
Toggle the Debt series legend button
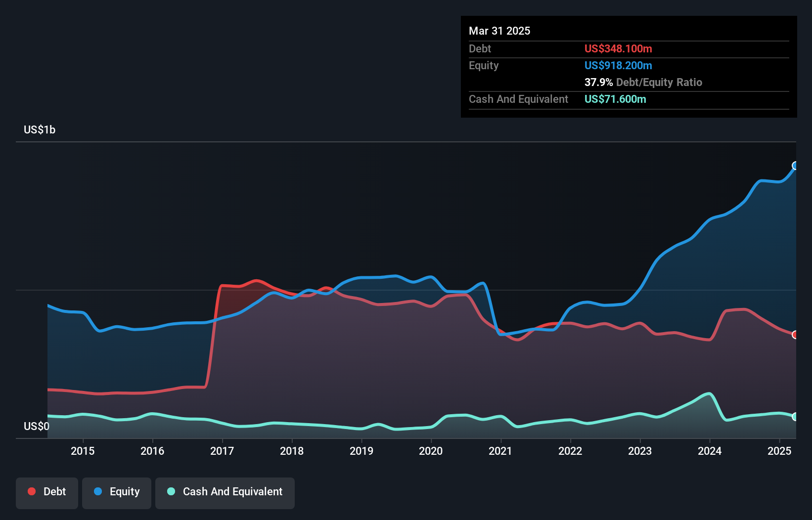[47, 493]
